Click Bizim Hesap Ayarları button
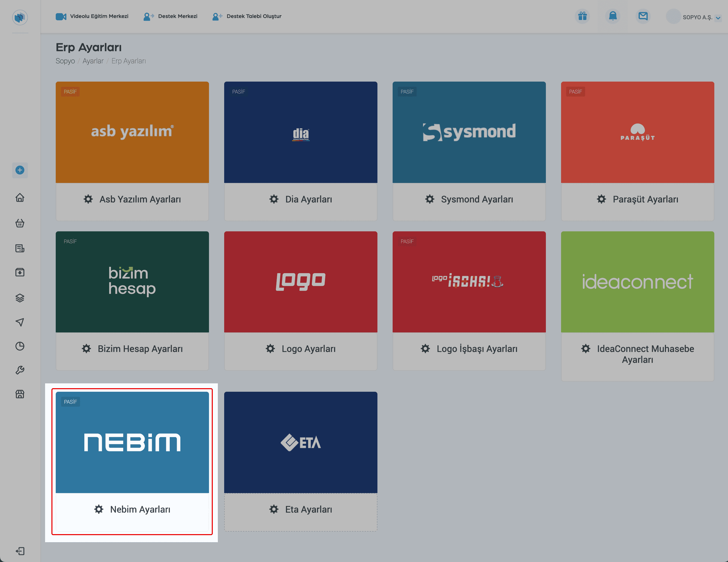 pos(132,349)
